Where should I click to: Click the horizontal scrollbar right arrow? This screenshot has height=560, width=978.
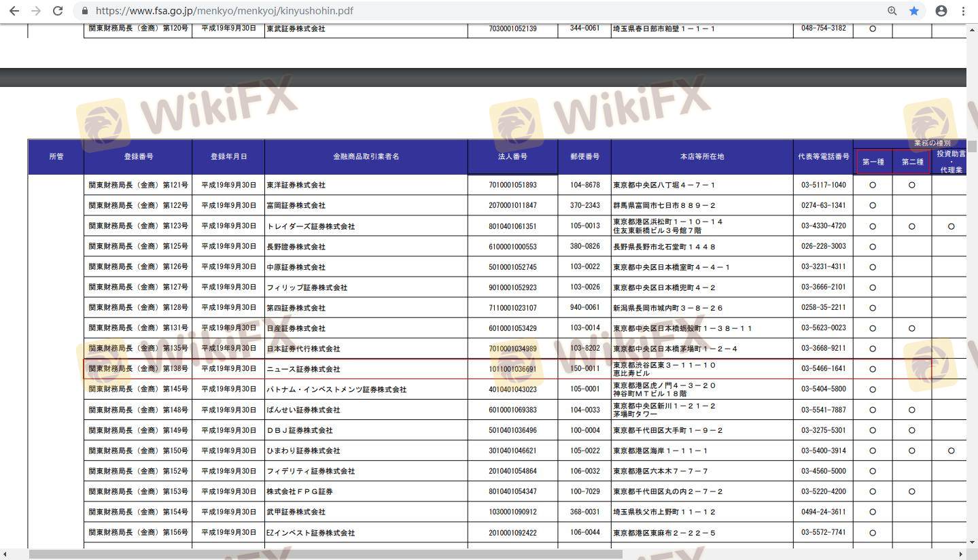tap(961, 555)
